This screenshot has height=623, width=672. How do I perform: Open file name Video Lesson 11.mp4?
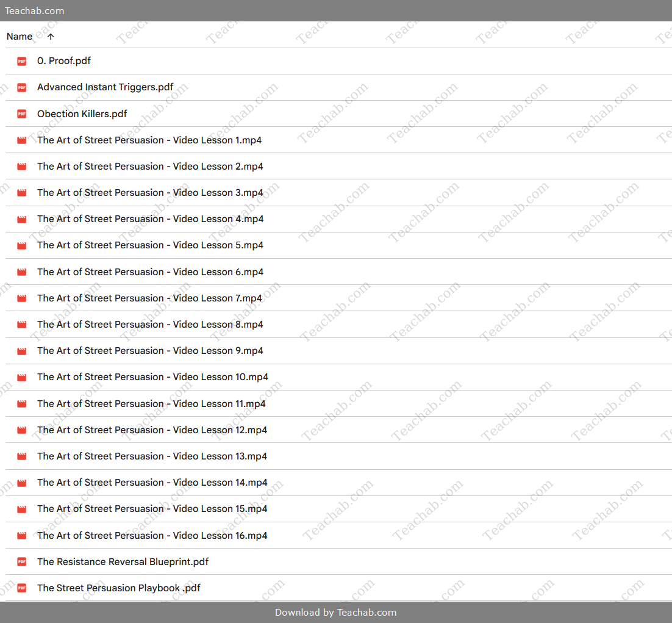point(151,403)
